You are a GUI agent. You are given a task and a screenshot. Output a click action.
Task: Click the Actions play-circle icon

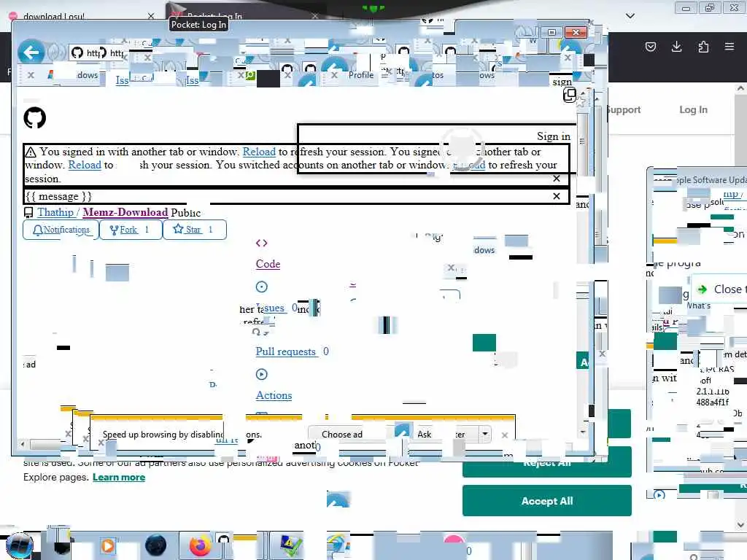pyautogui.click(x=262, y=374)
